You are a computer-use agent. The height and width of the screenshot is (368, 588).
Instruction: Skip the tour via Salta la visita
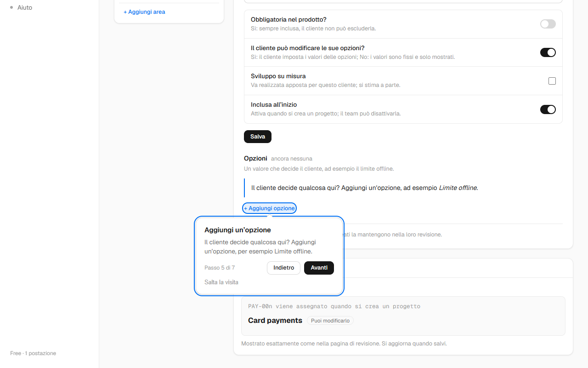(221, 282)
